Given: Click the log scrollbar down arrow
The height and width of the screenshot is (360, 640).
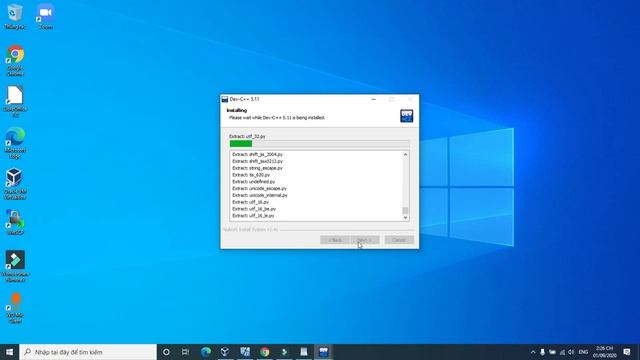Looking at the screenshot, I should tap(405, 218).
